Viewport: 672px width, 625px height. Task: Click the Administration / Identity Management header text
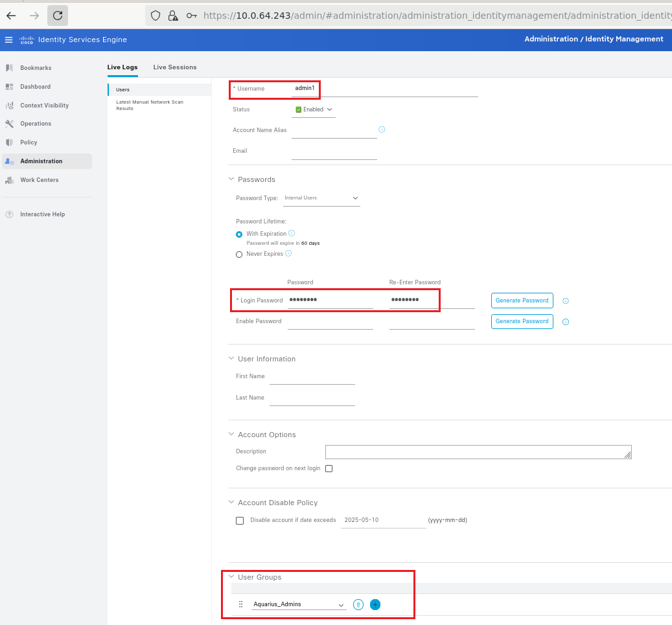pos(594,39)
